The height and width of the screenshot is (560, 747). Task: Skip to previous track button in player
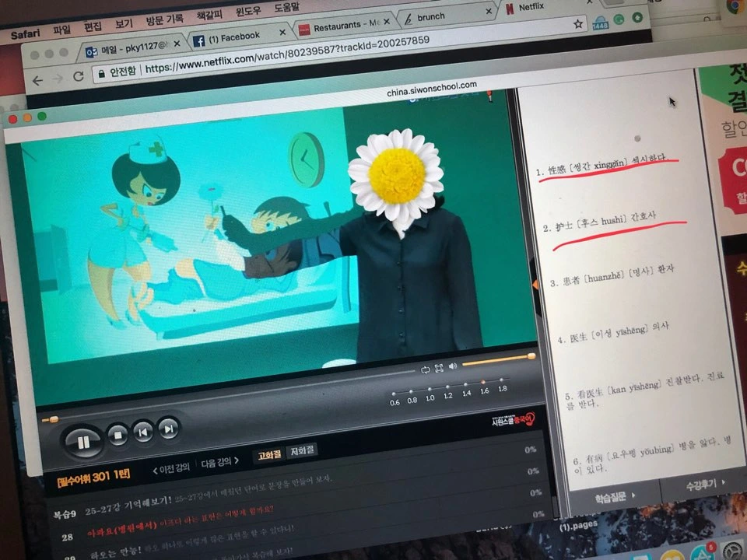143,432
